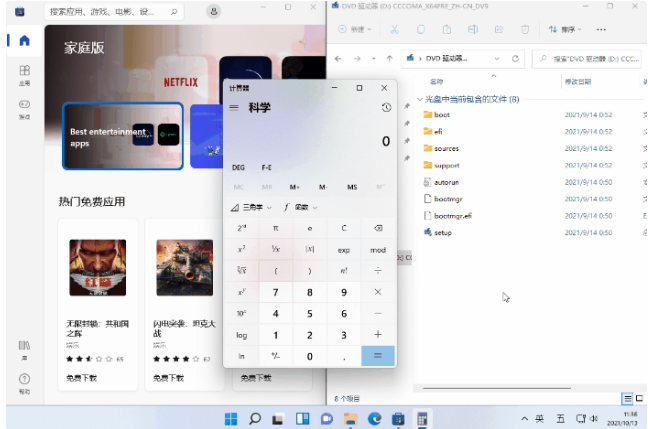Click the mod key

tap(378, 250)
